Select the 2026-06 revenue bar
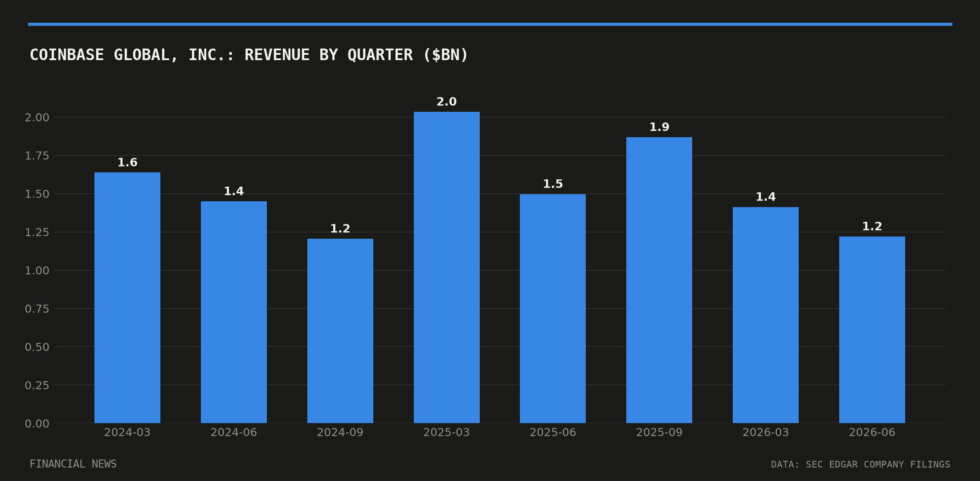This screenshot has width=980, height=481. [872, 330]
